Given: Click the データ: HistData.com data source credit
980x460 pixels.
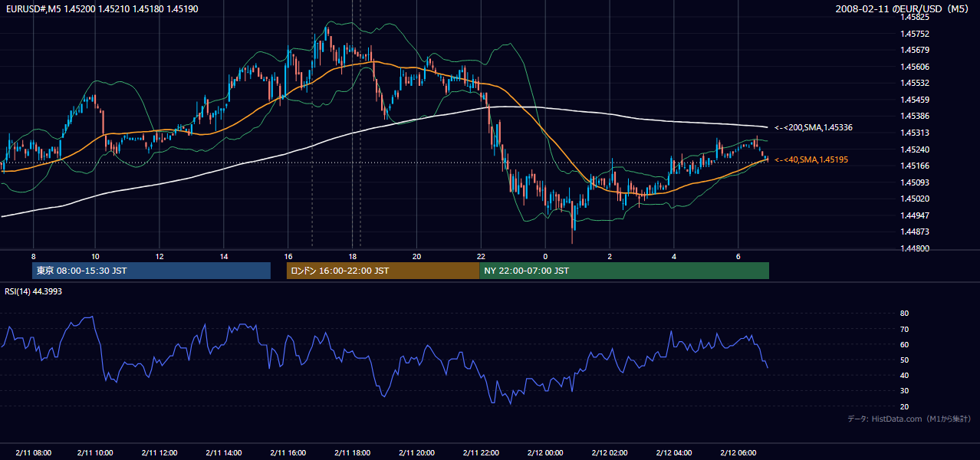Looking at the screenshot, I should pos(909,419).
